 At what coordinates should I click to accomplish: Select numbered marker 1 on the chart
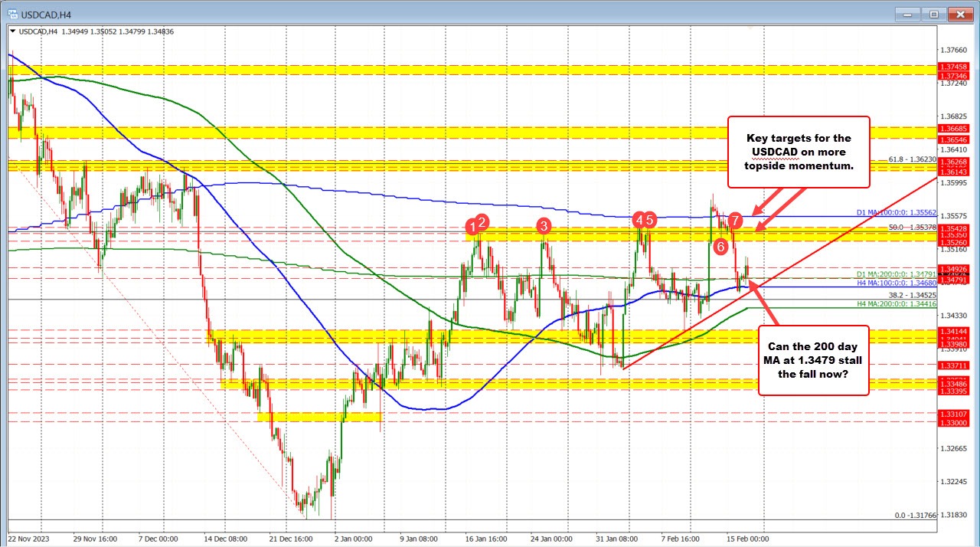(472, 227)
